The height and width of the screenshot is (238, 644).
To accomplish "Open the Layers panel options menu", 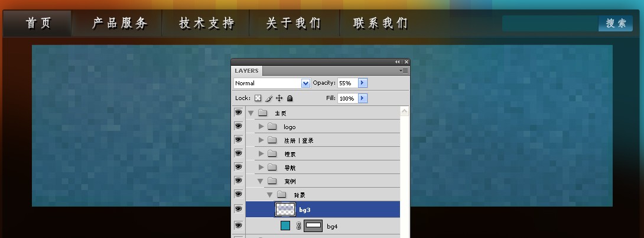I will click(404, 71).
